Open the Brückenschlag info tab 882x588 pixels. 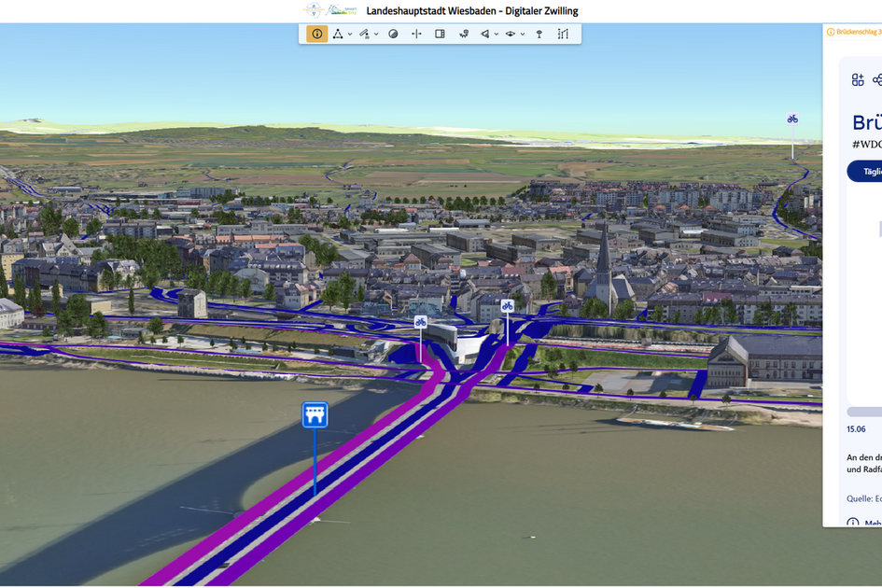click(x=854, y=32)
